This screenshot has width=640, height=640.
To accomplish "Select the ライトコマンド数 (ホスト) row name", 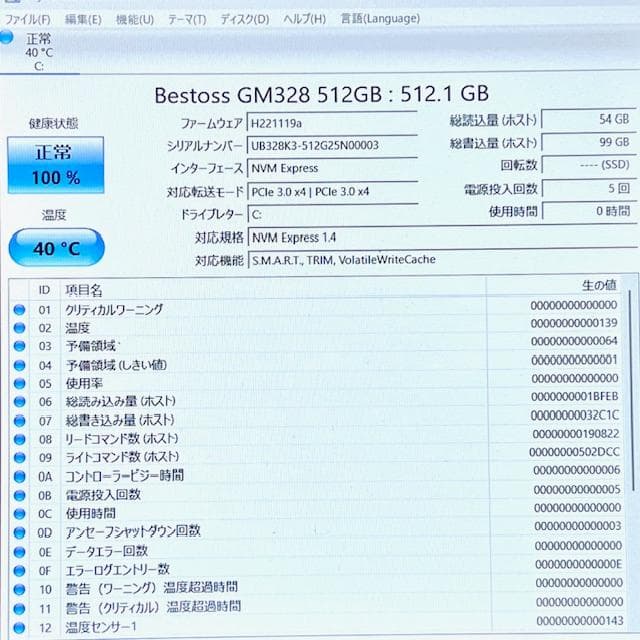I will coord(122,457).
